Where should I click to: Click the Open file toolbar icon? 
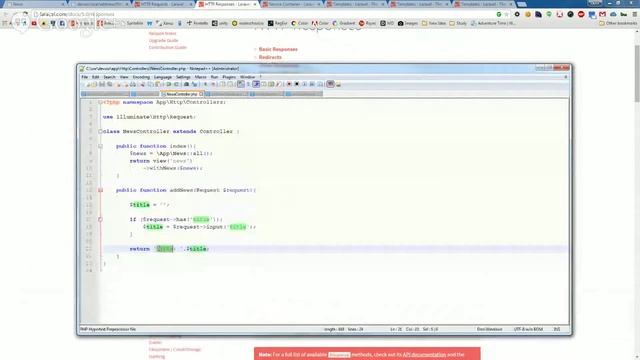pyautogui.click(x=94, y=84)
